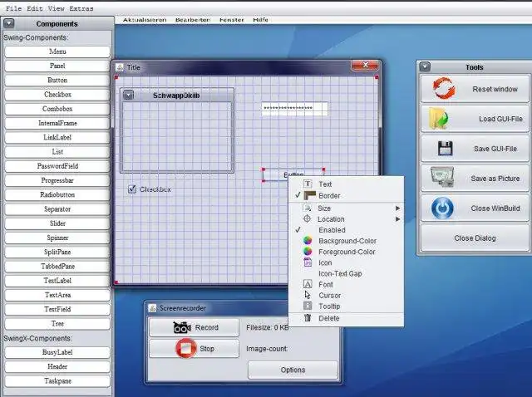Click the Reset window arrows icon
This screenshot has height=397, width=532.
443,88
